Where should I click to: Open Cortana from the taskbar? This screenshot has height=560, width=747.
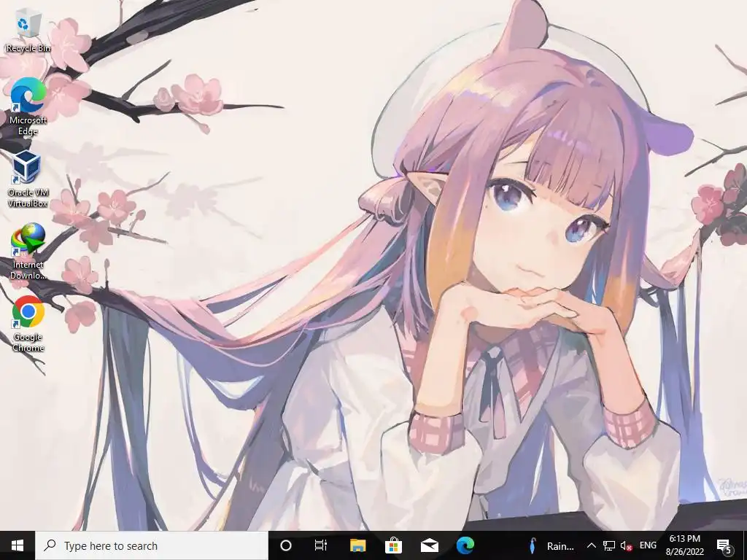tap(286, 545)
